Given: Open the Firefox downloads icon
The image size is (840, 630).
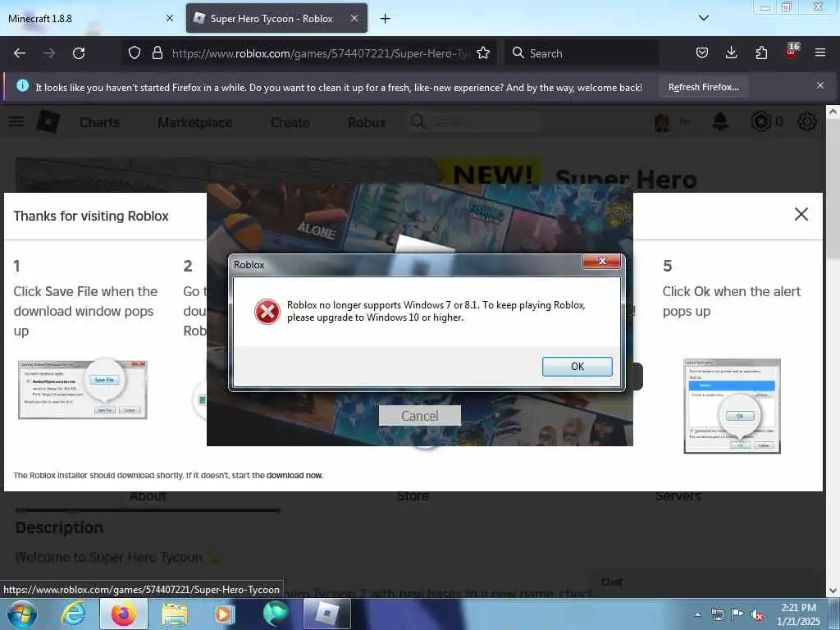Looking at the screenshot, I should point(731,53).
